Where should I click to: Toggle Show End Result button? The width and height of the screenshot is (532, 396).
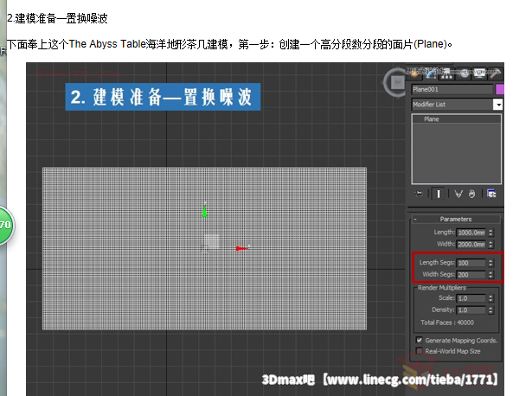click(439, 194)
